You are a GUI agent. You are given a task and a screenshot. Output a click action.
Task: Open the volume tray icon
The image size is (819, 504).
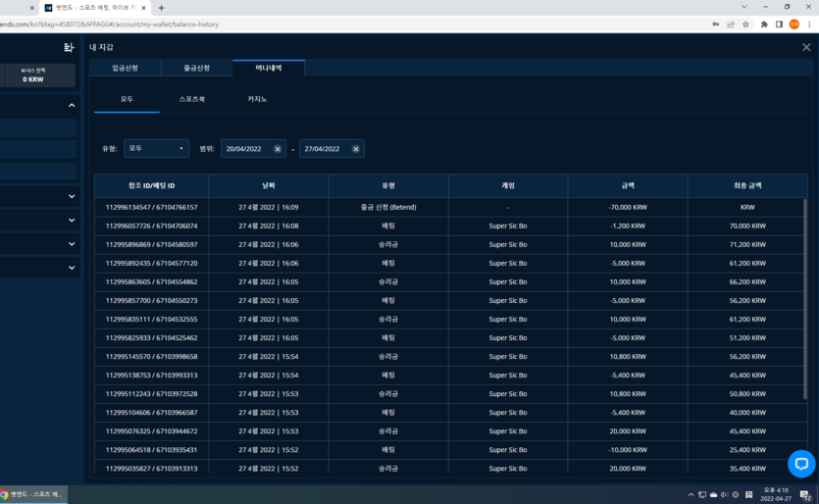[724, 494]
